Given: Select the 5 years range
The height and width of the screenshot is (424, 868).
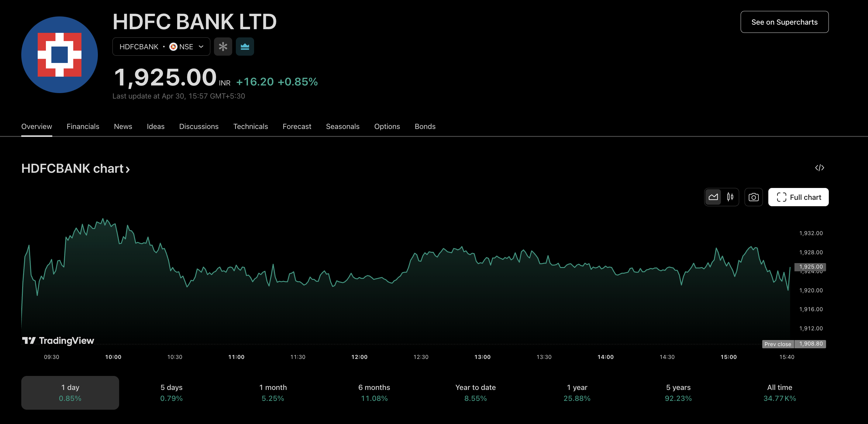Looking at the screenshot, I should pos(678,393).
